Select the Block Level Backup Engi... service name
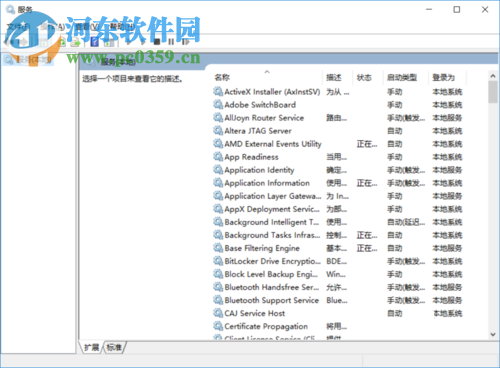 click(271, 274)
